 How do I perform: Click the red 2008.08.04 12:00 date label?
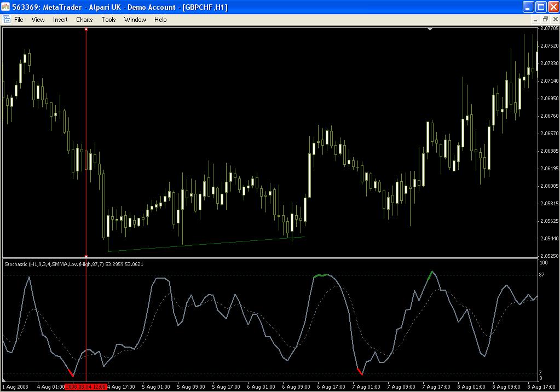pos(85,387)
